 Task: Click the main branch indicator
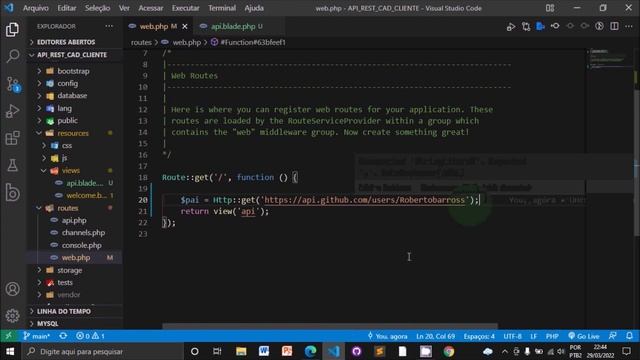pyautogui.click(x=37, y=336)
